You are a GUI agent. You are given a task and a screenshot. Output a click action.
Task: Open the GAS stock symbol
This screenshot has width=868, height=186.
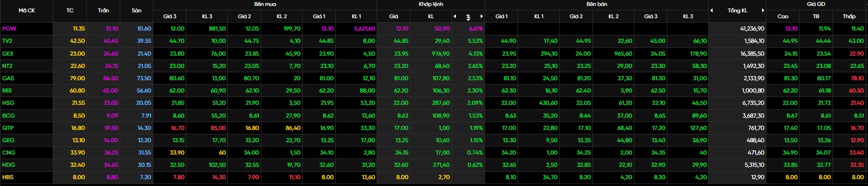click(8, 78)
